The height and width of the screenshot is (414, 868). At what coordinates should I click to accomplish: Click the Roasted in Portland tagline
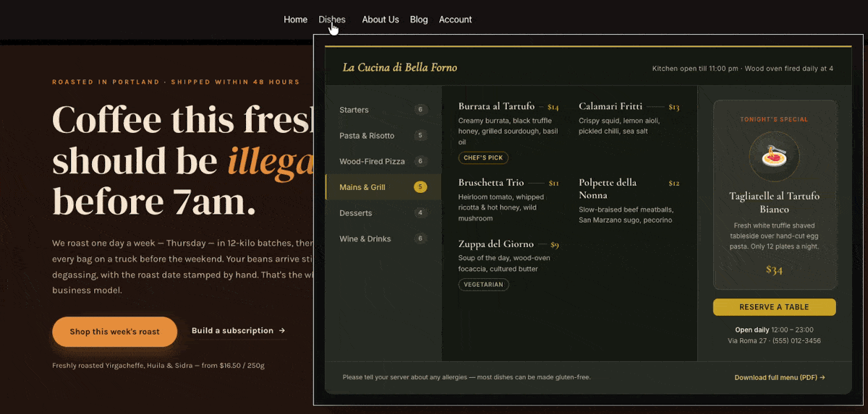click(176, 82)
